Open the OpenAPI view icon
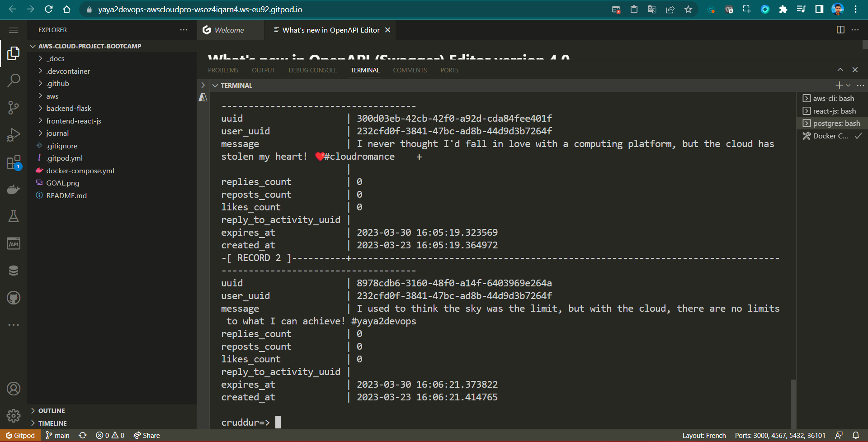The width and height of the screenshot is (868, 442). pyautogui.click(x=14, y=243)
